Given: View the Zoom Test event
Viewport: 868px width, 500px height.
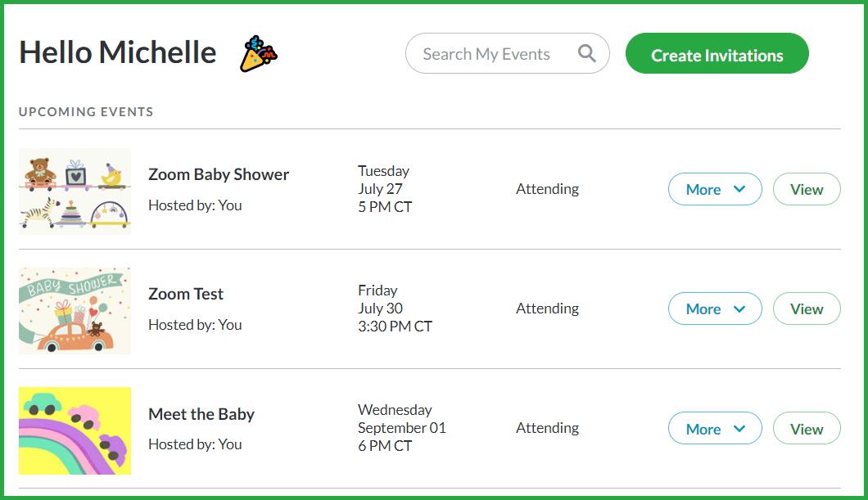Looking at the screenshot, I should click(x=807, y=309).
